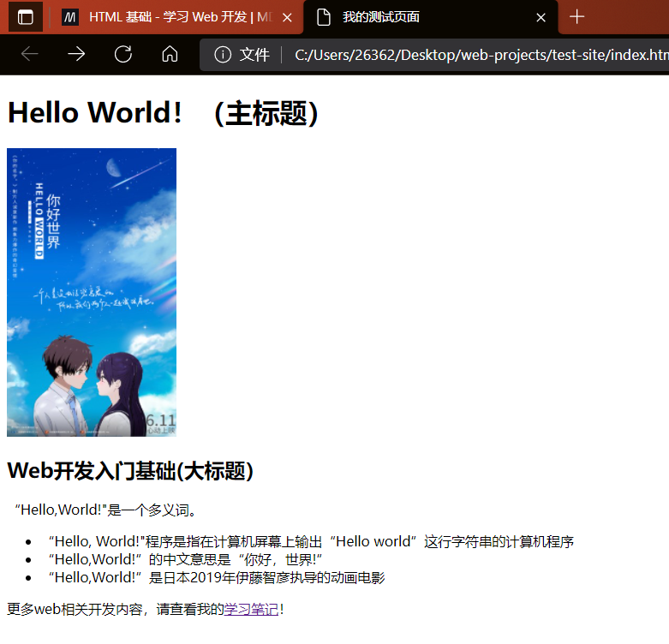
Task: Close the 我的测试页面 tab
Action: [x=541, y=17]
